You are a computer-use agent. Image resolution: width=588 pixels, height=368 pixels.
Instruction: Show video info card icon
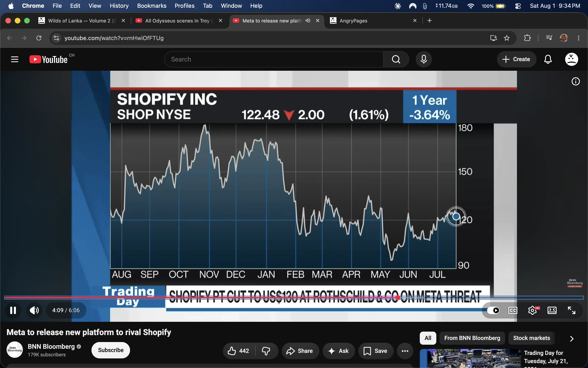[576, 81]
